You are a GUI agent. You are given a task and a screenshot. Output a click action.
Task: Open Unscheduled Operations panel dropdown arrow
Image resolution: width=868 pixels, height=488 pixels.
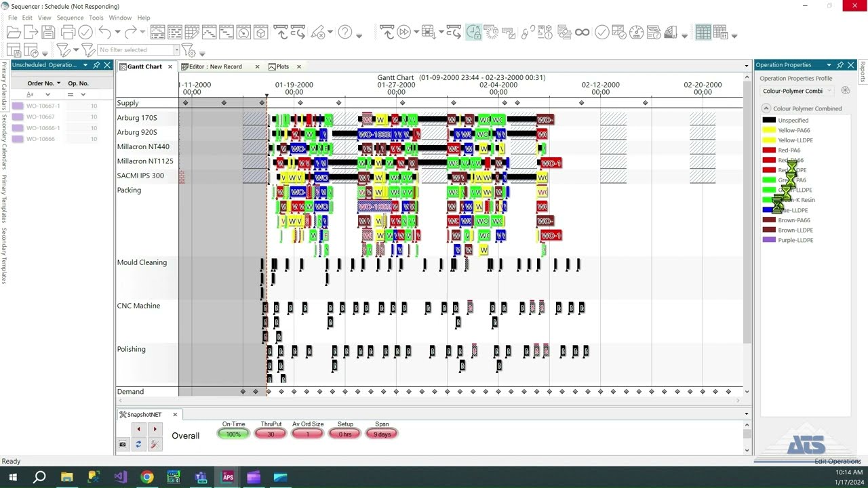click(x=85, y=65)
